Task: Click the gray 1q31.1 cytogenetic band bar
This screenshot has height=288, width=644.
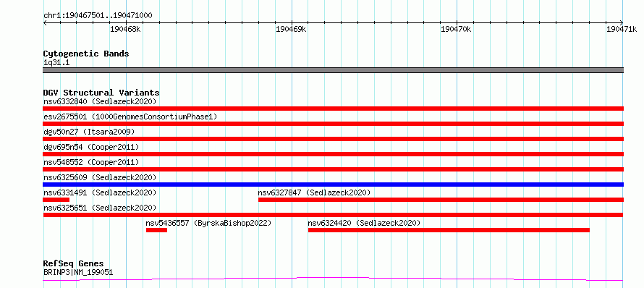Action: point(333,70)
